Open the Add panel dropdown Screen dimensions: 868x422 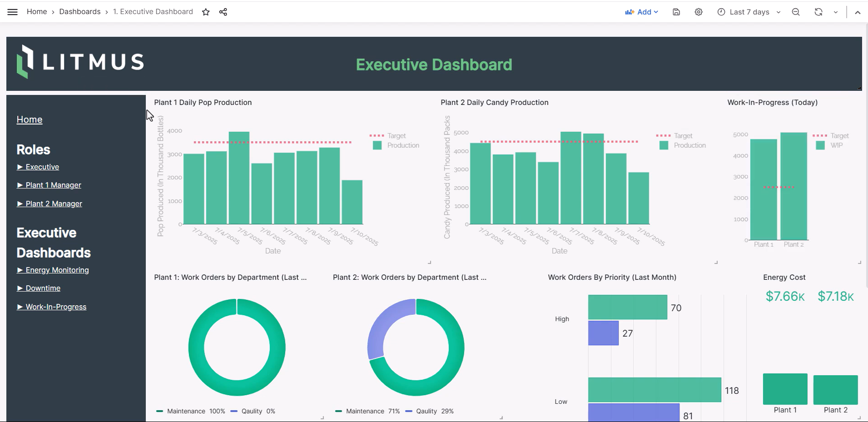pos(641,12)
